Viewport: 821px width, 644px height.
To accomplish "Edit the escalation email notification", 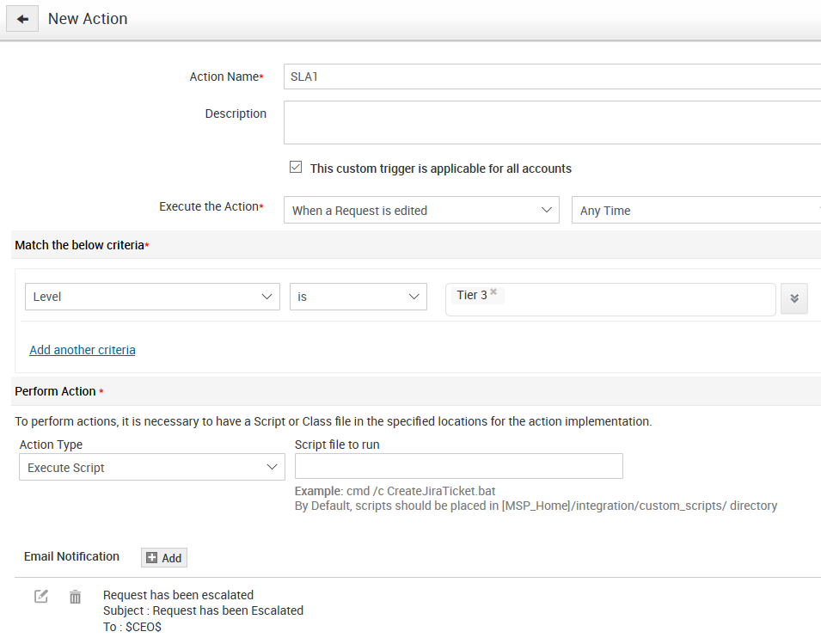I will [41, 596].
